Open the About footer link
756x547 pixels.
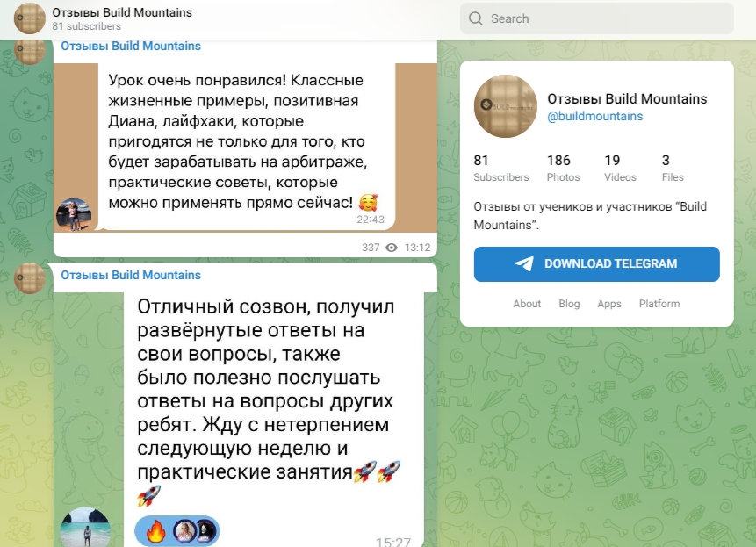point(527,304)
